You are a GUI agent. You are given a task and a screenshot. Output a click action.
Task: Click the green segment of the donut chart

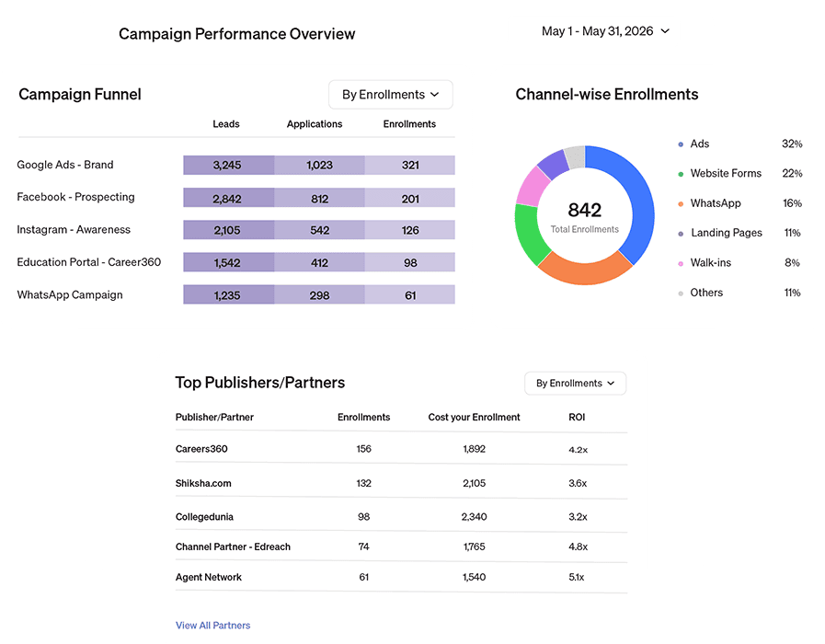tap(527, 234)
